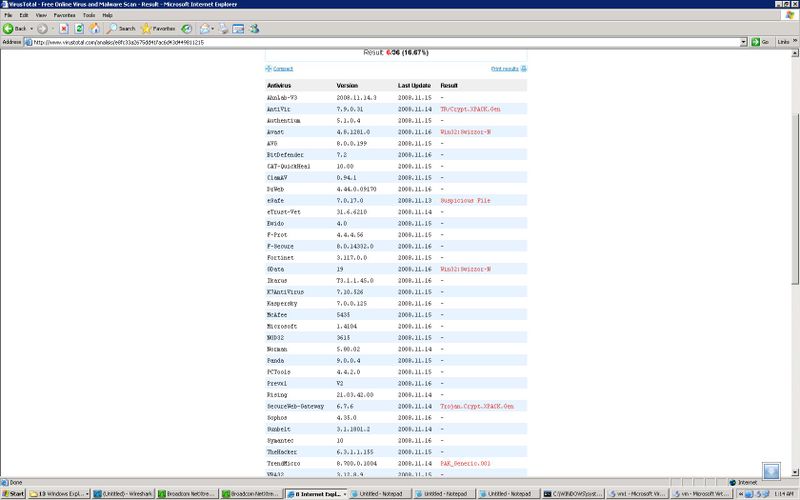This screenshot has width=800, height=500.
Task: Click the Result 16.67% summary text
Action: click(x=396, y=53)
